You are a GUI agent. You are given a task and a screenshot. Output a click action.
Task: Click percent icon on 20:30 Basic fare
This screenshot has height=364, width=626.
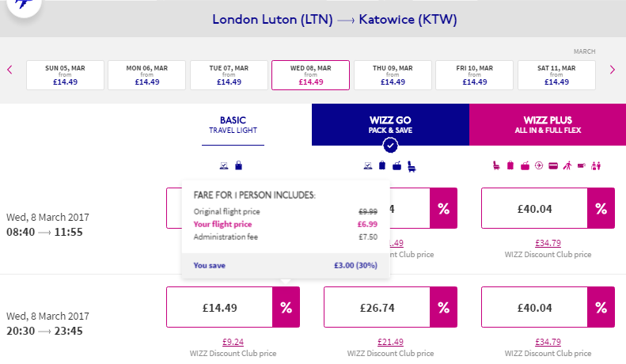[x=286, y=307]
